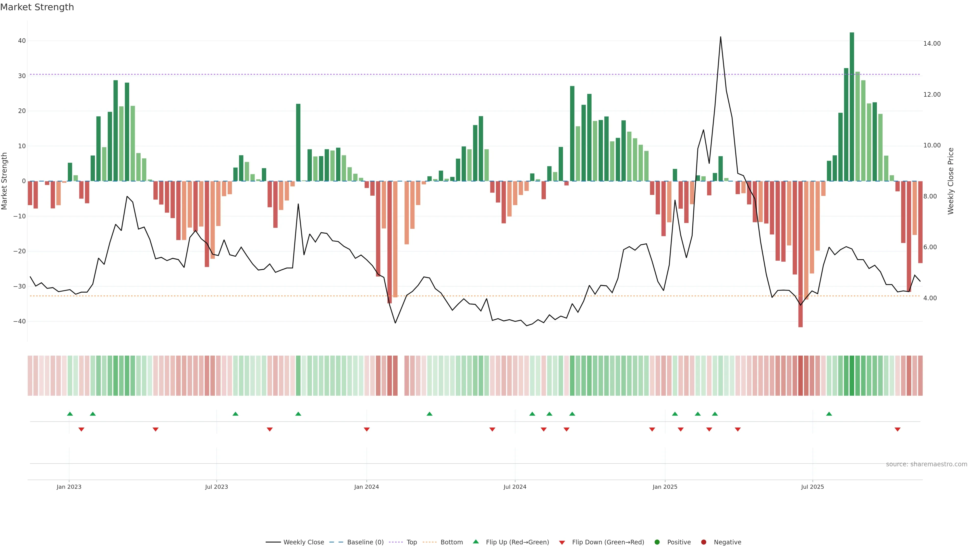
Task: Click the green Positive legend dot
Action: 657,542
